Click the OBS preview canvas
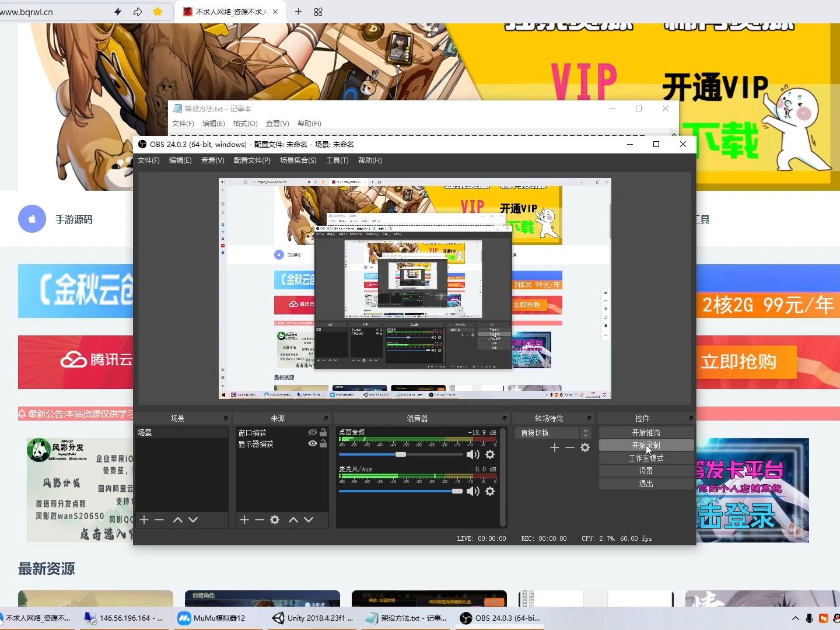Screen dimensions: 840x630 415,288
